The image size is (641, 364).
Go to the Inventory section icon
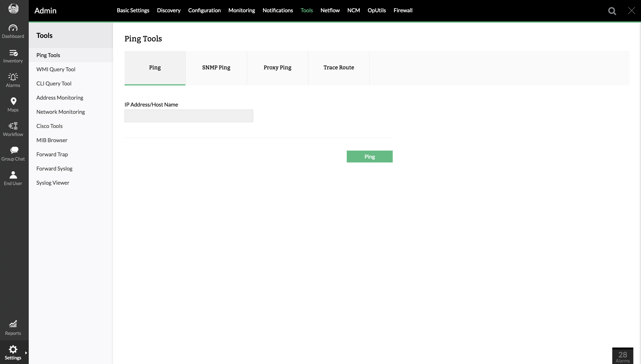[13, 53]
